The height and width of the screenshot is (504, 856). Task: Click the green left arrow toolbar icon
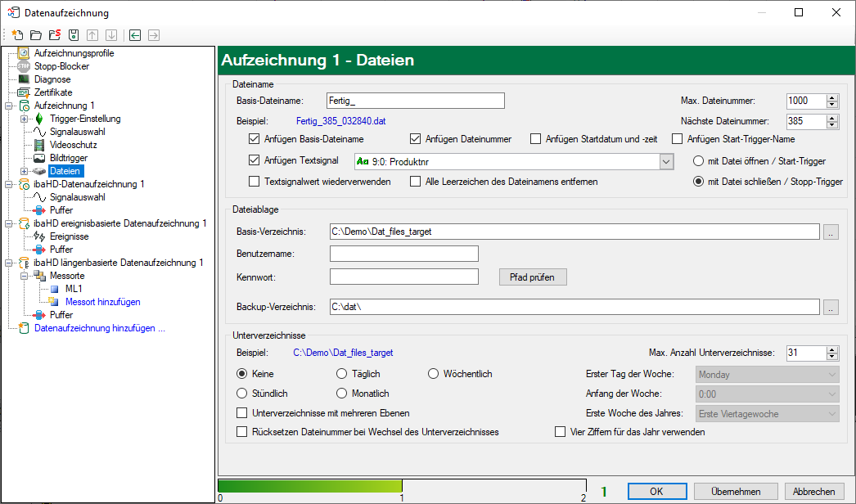coord(135,35)
